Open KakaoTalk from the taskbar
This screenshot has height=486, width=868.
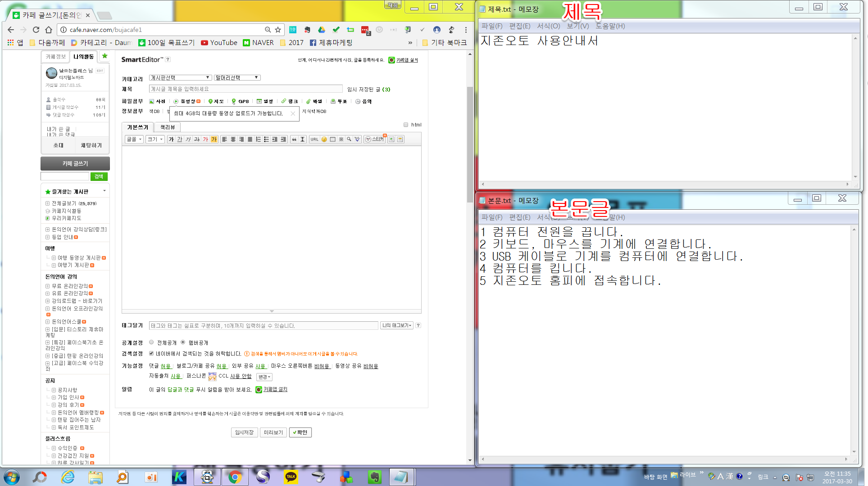(x=291, y=477)
